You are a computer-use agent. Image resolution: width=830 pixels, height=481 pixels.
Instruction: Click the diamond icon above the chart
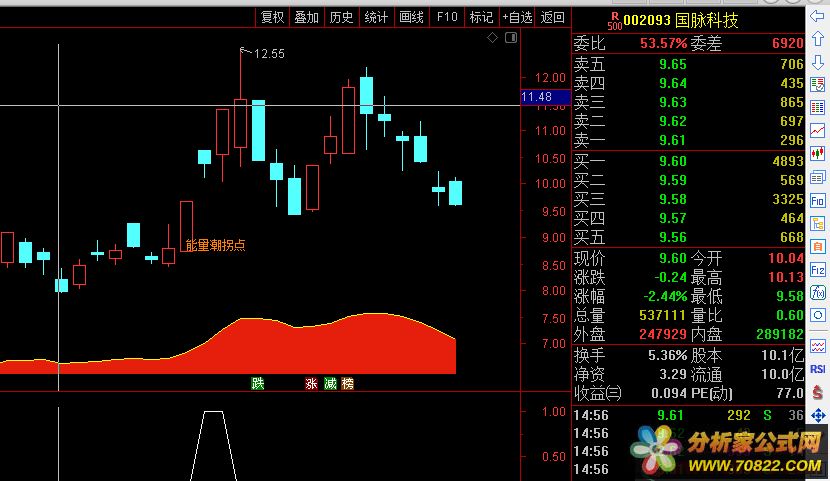point(492,38)
